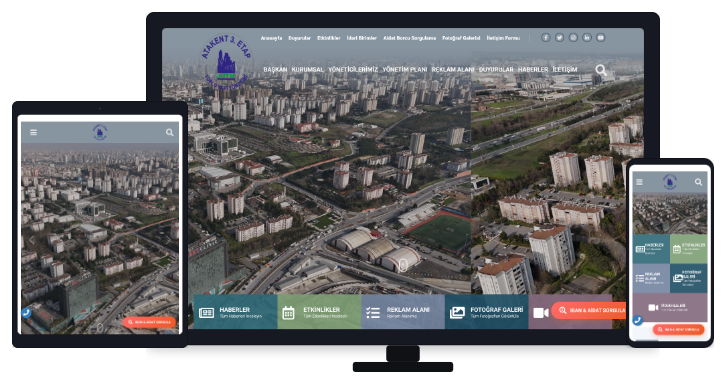
Task: Select BAŞKAN in main navigation
Action: 275,69
